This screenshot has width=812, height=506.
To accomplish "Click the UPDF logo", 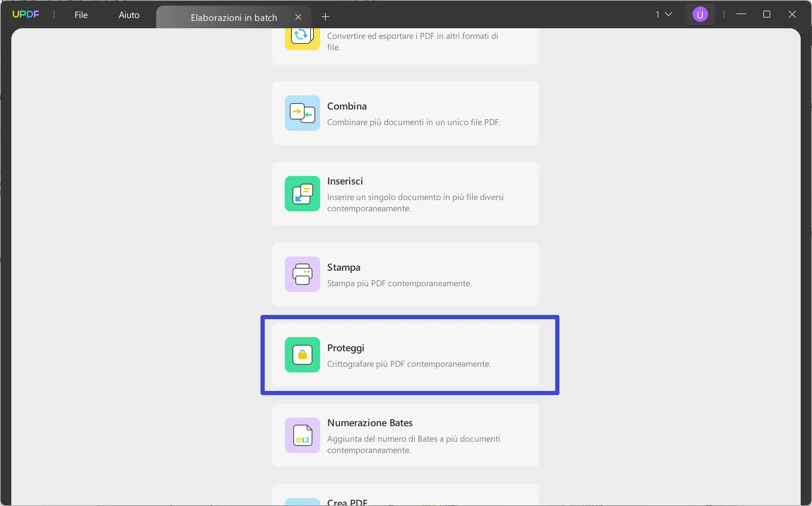I will click(25, 14).
